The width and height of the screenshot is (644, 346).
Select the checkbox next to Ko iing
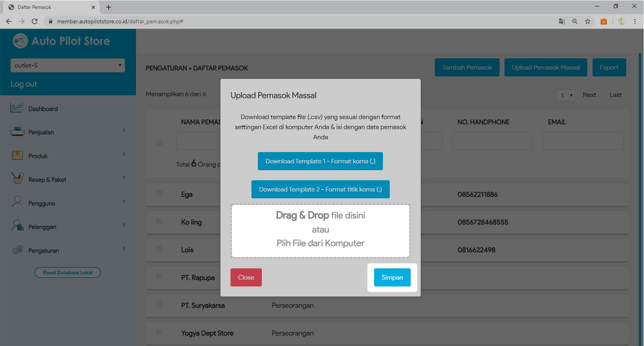pyautogui.click(x=159, y=221)
